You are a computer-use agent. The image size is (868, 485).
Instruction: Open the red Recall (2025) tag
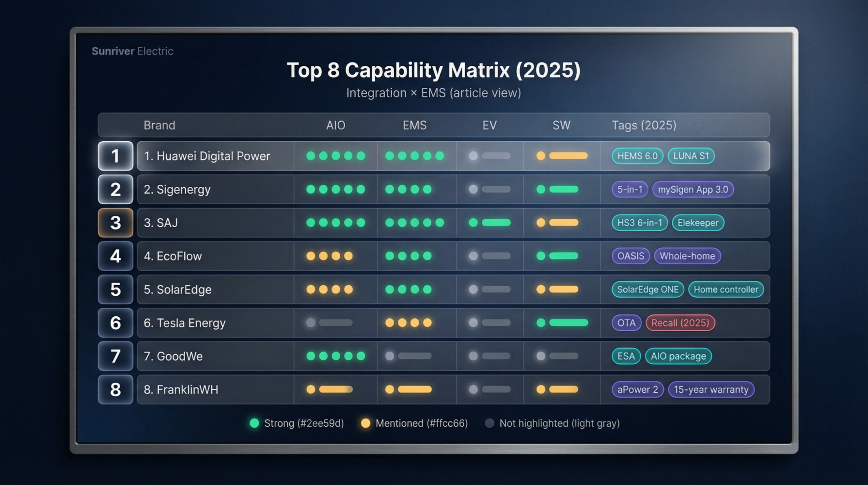coord(680,323)
